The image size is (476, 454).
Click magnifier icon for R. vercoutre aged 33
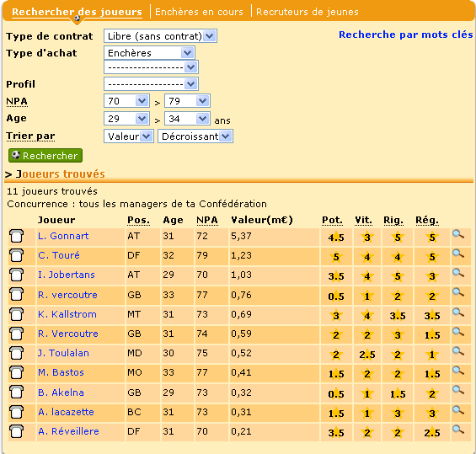tap(458, 292)
